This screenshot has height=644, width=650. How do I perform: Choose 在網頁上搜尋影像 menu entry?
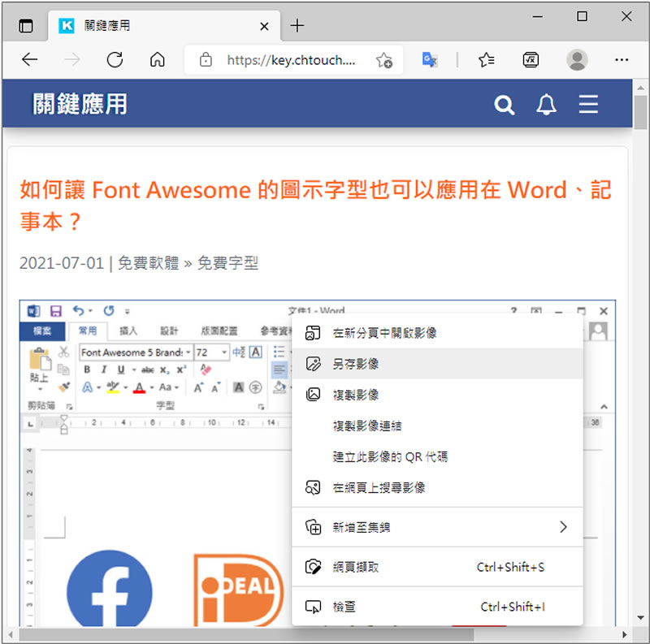[437, 487]
